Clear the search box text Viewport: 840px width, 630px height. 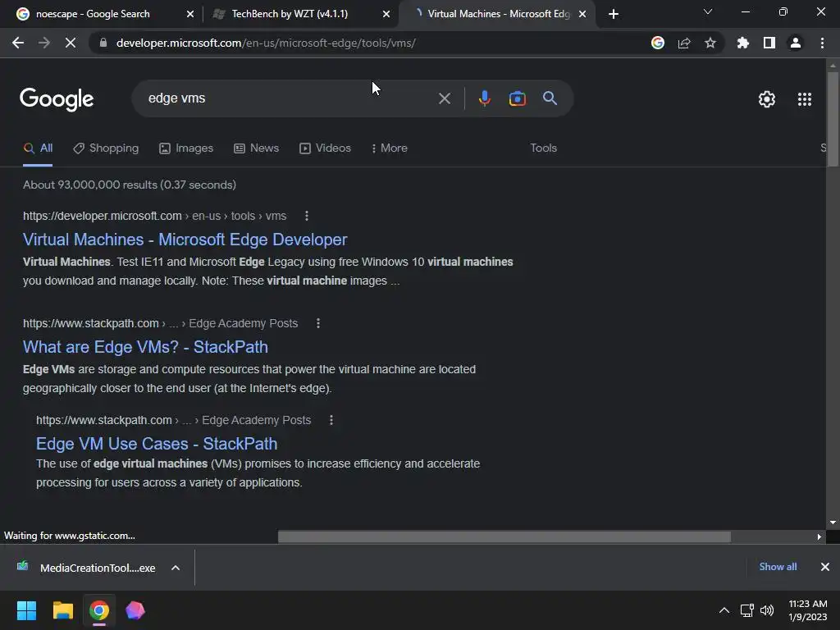444,98
